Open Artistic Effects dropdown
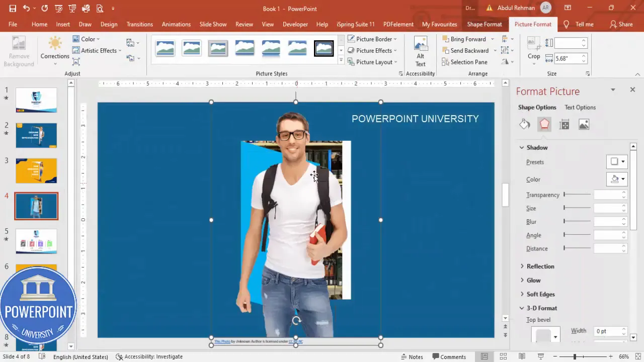This screenshot has height=362, width=644. click(97, 50)
